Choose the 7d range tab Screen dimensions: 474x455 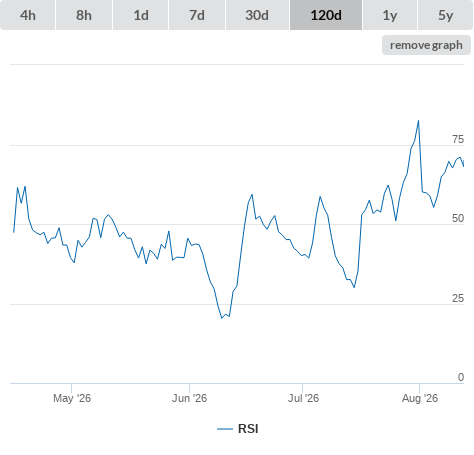pos(197,15)
